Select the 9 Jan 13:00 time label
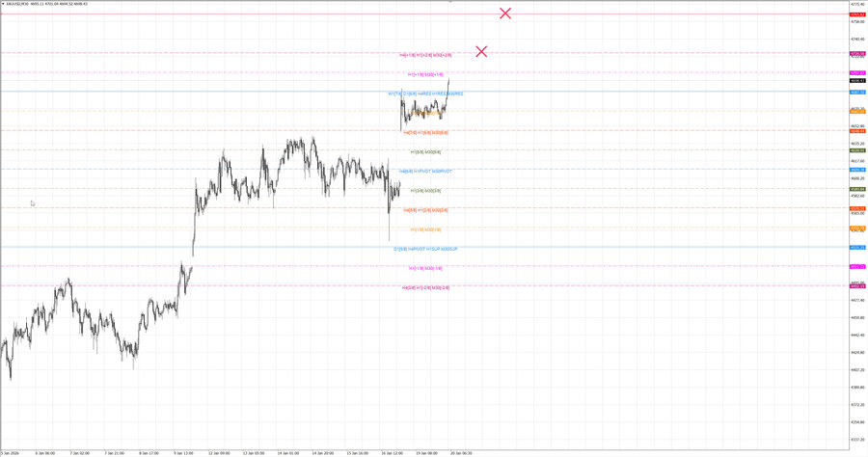Image resolution: width=868 pixels, height=457 pixels. coord(183,451)
